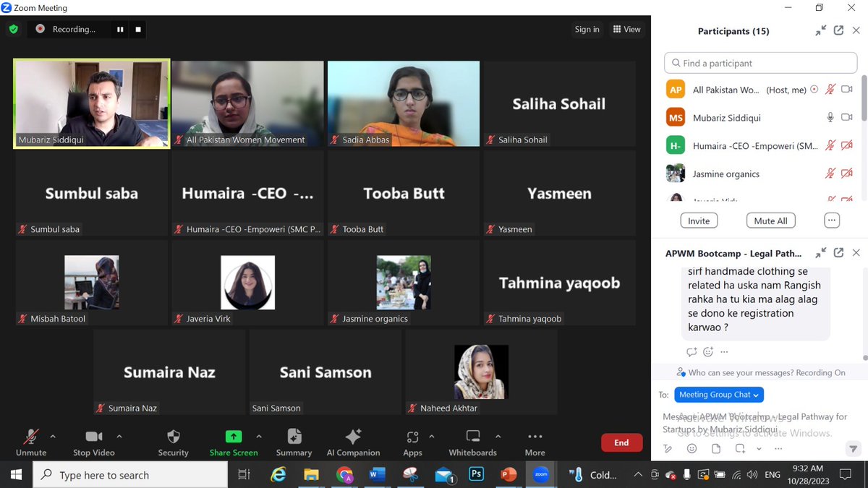The height and width of the screenshot is (488, 868).
Task: Pop out the chat panel
Action: pos(838,253)
